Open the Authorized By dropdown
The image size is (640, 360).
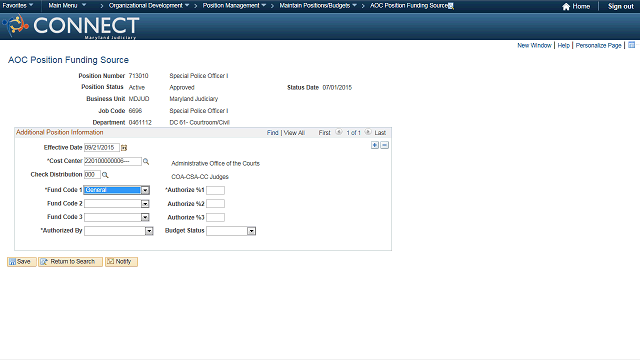tap(149, 231)
